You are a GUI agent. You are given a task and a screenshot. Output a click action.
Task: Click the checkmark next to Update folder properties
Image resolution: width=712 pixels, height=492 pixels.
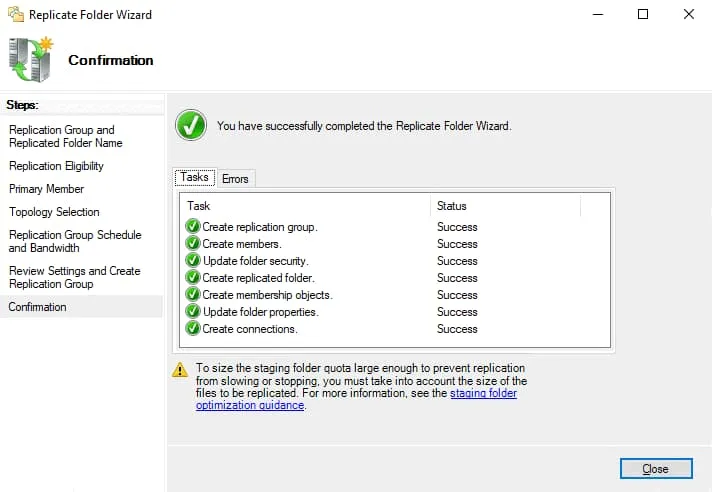pyautogui.click(x=193, y=312)
